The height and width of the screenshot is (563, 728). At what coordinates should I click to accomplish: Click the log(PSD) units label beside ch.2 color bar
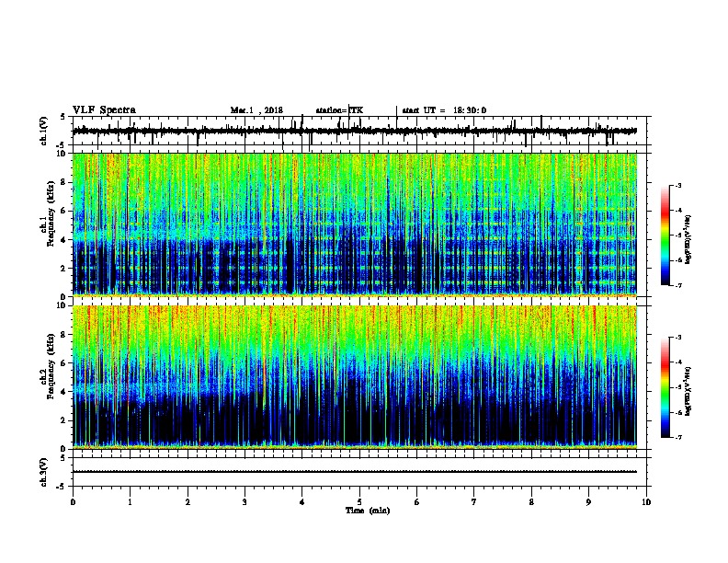688,391
